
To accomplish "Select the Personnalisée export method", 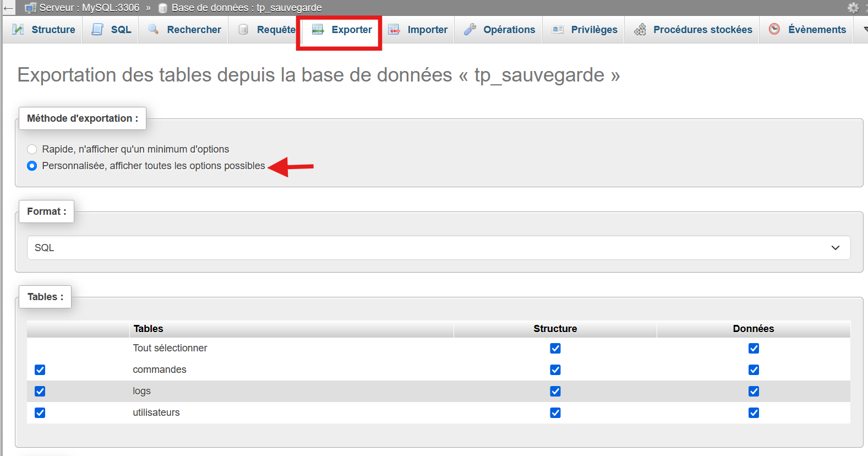I will [32, 166].
